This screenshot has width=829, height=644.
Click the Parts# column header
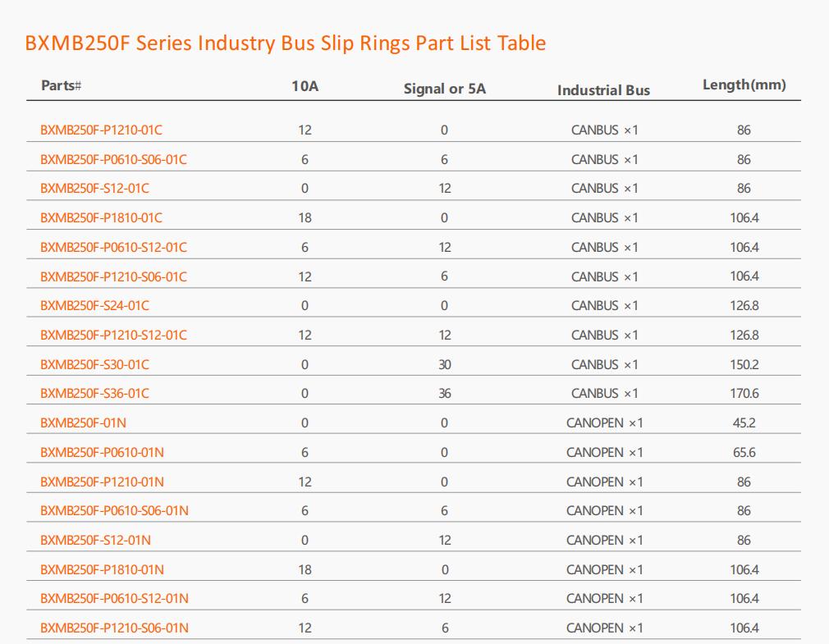click(x=62, y=85)
